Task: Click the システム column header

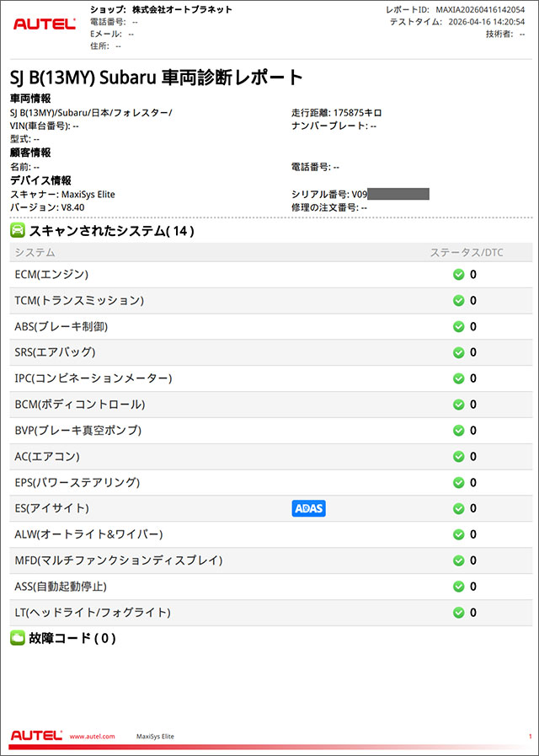Action: 35,253
